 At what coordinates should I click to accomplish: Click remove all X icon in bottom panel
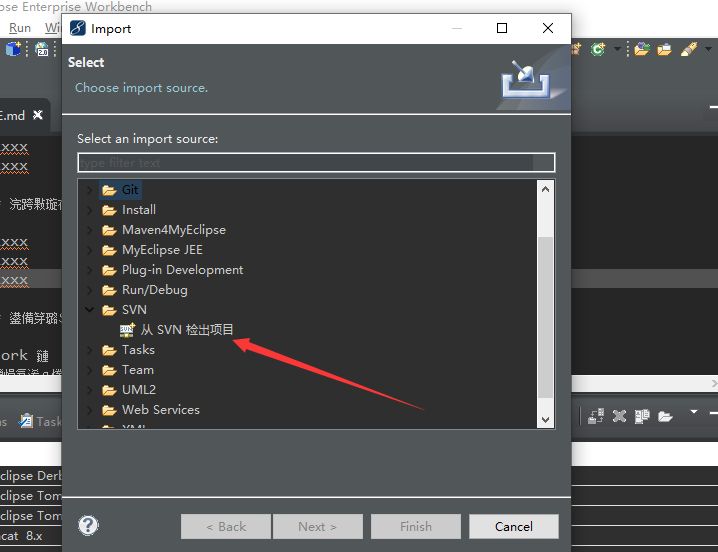[x=619, y=416]
